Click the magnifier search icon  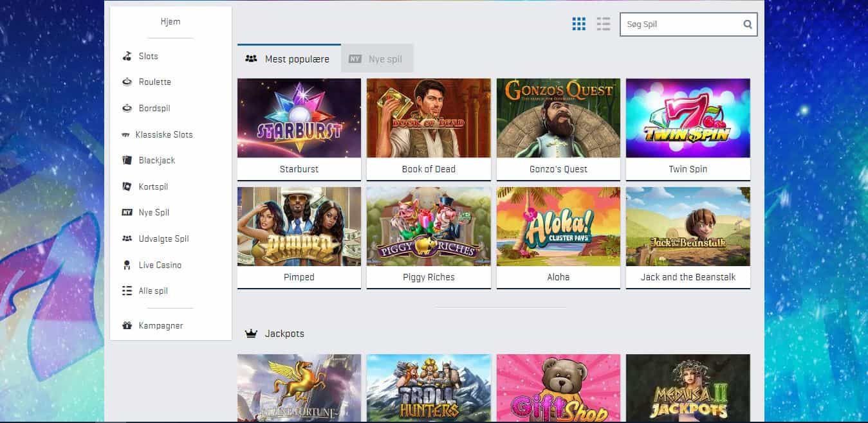pos(747,24)
